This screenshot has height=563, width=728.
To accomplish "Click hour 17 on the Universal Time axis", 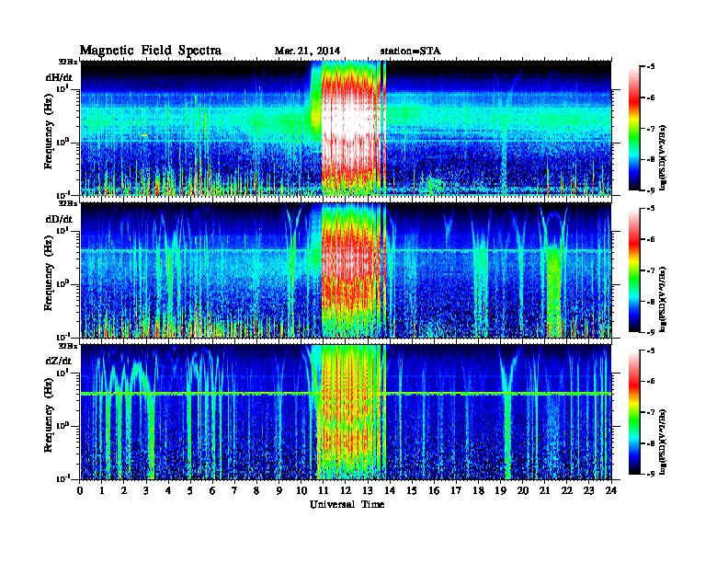I will point(456,491).
